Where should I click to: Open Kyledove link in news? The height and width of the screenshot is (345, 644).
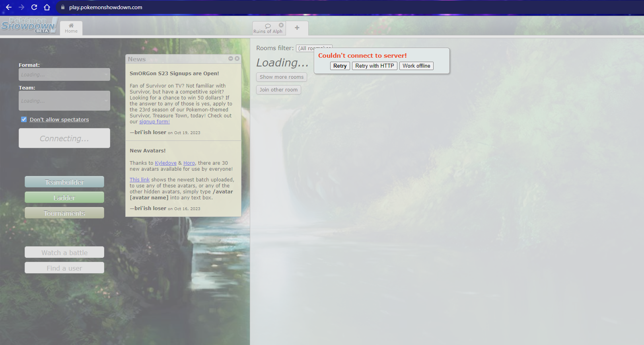(165, 163)
